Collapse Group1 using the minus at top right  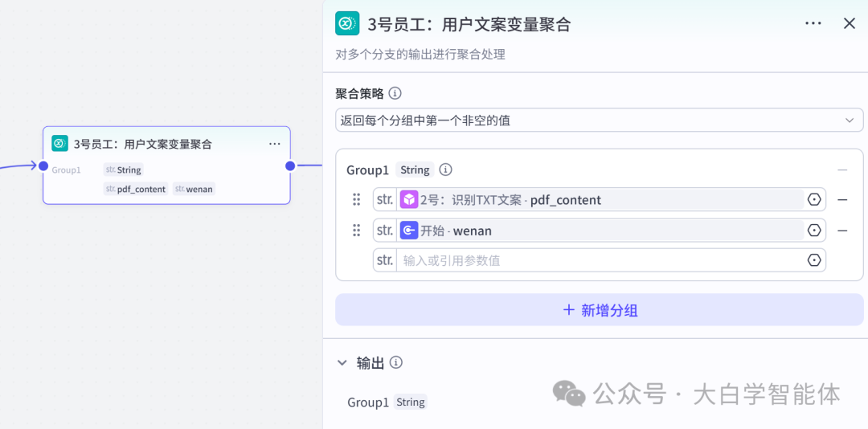(842, 170)
